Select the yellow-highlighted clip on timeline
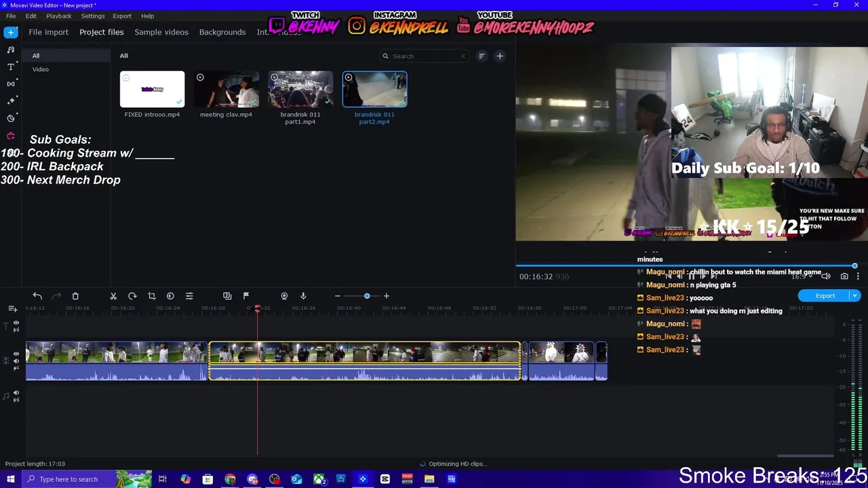868x488 pixels. 365,361
